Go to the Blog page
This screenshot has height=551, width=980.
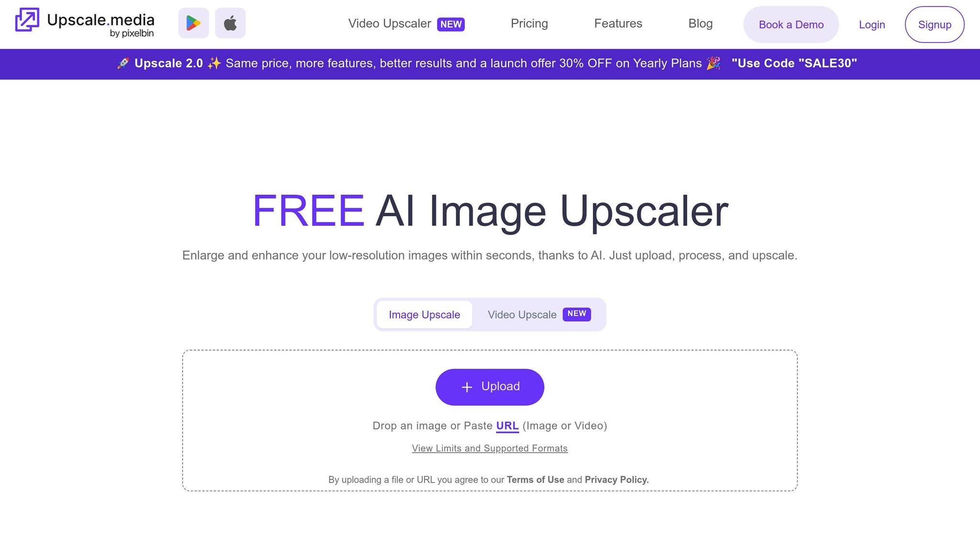coord(701,23)
